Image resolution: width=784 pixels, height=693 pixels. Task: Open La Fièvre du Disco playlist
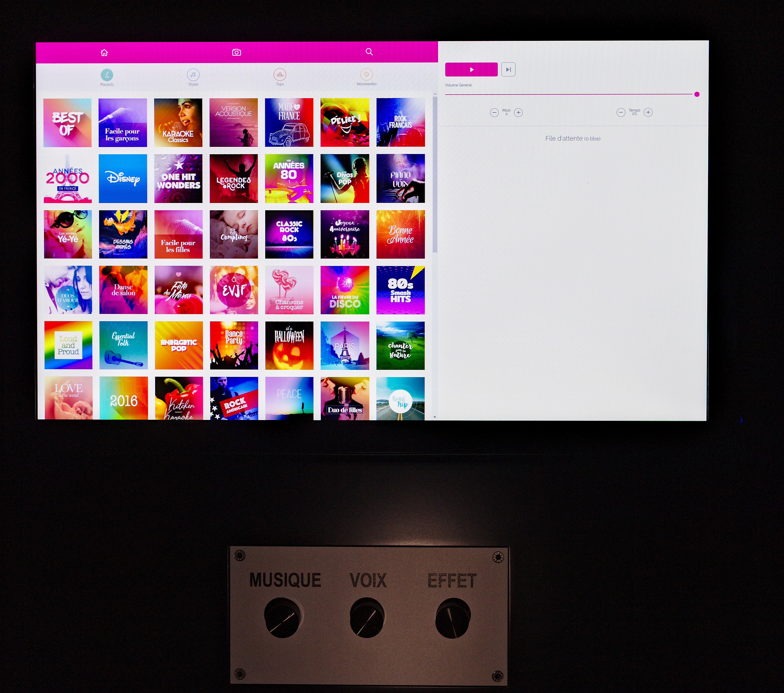click(x=345, y=290)
